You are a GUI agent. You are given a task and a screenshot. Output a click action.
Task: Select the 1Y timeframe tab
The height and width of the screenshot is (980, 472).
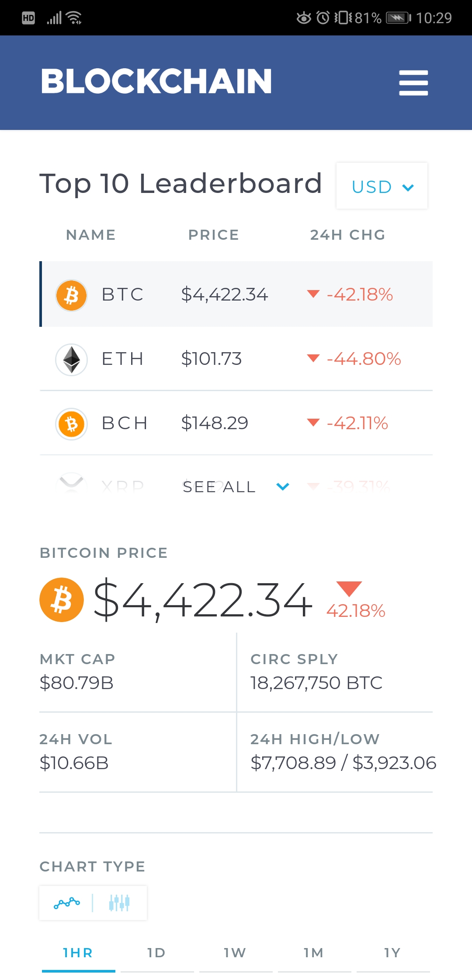coord(393,953)
